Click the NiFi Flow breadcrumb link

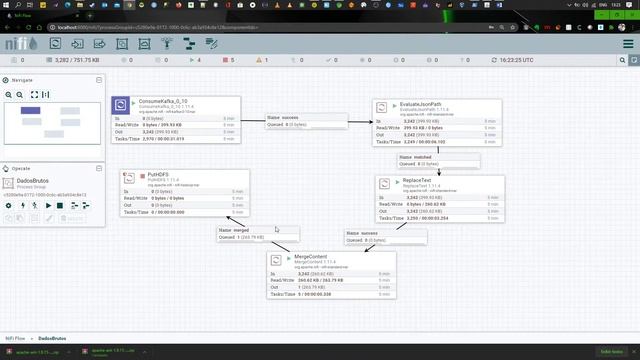pos(15,338)
